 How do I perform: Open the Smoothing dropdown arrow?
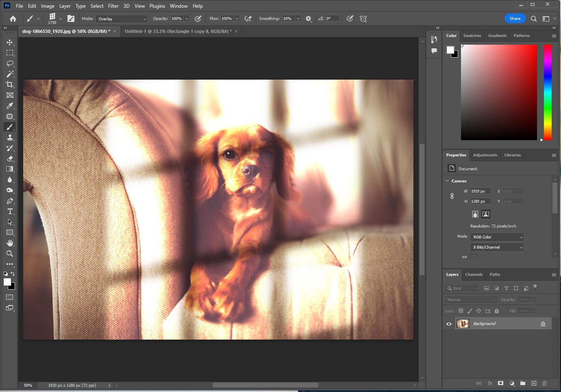tap(298, 19)
